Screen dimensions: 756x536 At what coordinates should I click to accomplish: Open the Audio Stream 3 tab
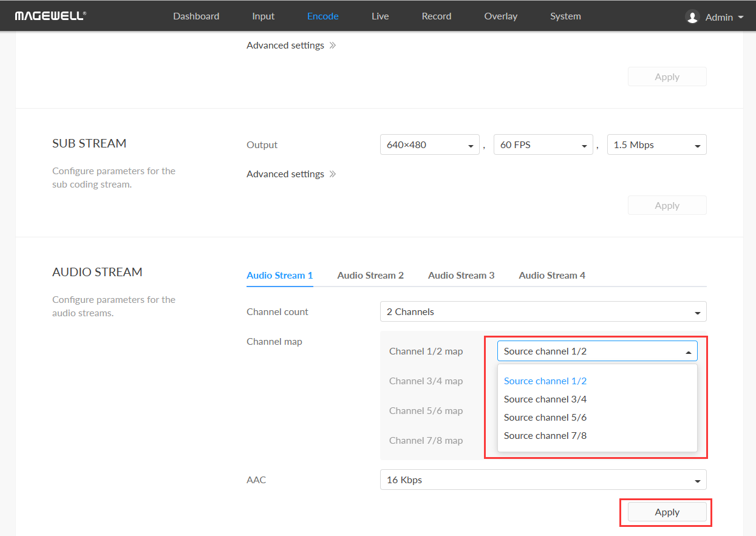point(461,276)
